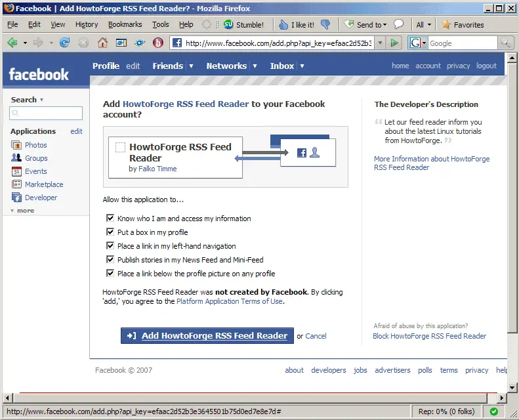Screen dimensions: 519x420
Task: Open the search engine selector dropdown
Action: 424,43
